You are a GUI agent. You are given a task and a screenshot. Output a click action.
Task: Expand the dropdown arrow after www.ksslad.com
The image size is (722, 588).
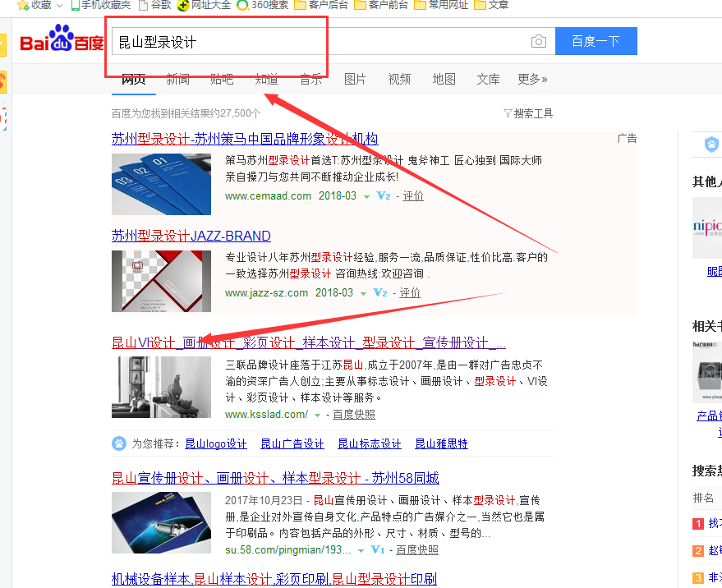tap(317, 416)
